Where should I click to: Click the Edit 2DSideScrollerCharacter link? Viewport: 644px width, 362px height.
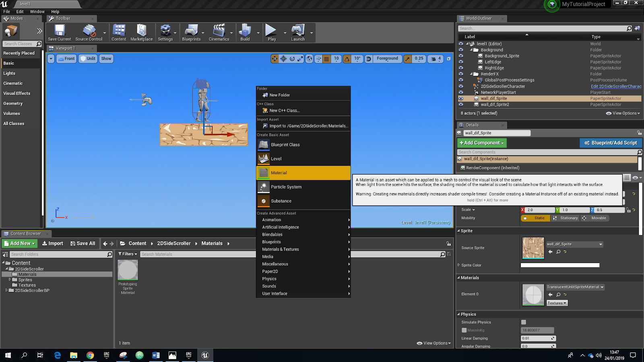pos(616,86)
